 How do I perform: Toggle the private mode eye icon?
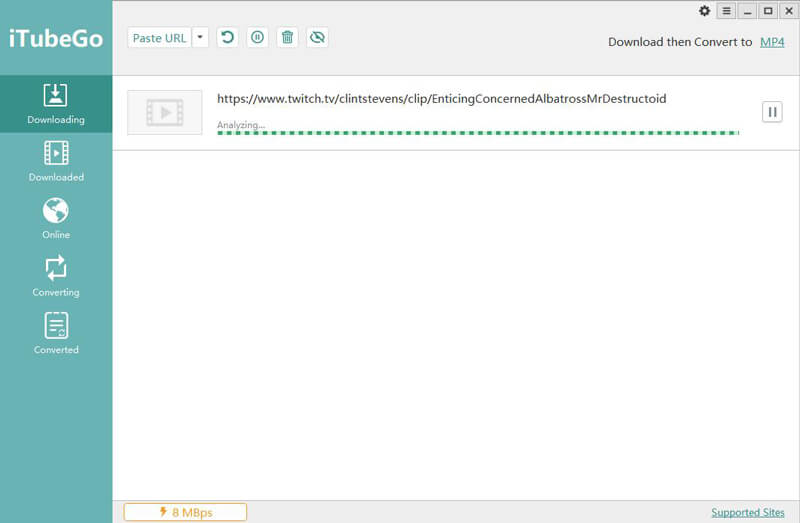point(317,37)
